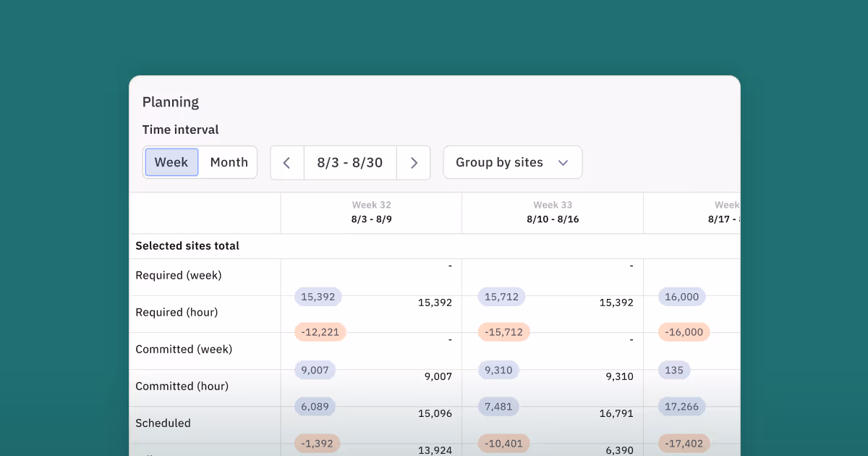The height and width of the screenshot is (456, 868).
Task: Go to previous date range arrow
Action: 287,163
